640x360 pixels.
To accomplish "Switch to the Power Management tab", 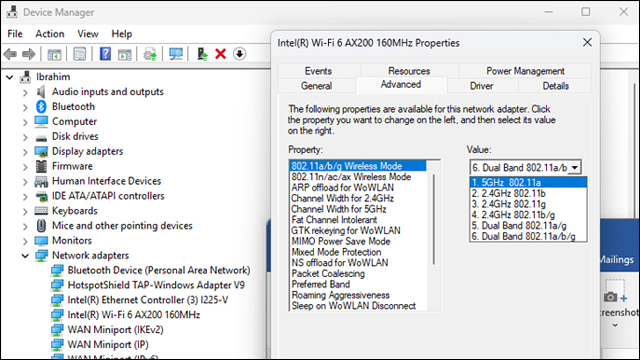I will pyautogui.click(x=525, y=71).
